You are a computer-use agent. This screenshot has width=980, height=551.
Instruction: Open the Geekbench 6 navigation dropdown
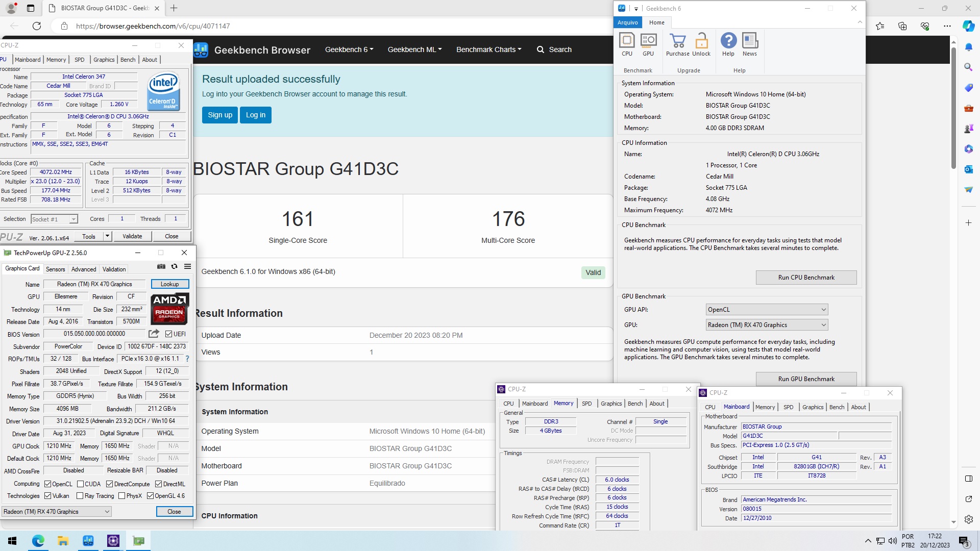click(x=349, y=49)
